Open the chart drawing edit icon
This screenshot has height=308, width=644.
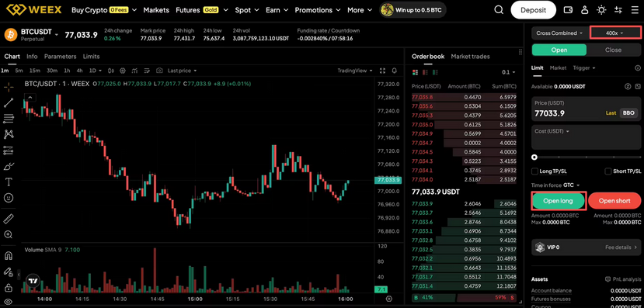[148, 71]
